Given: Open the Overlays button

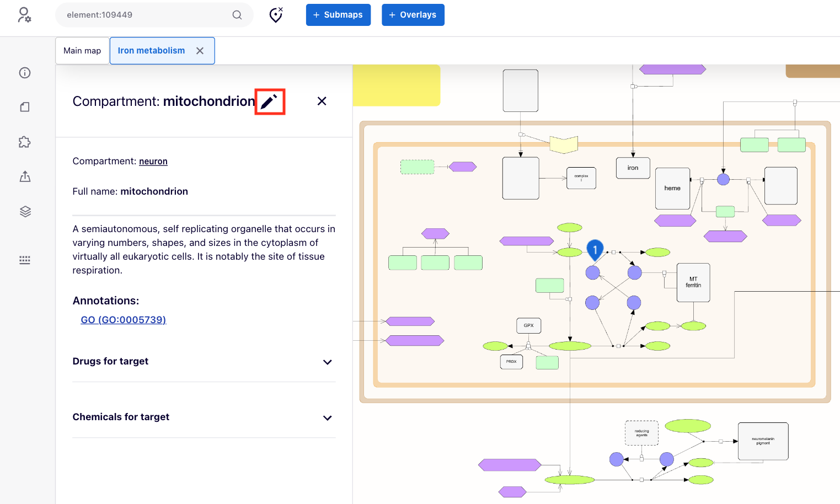Looking at the screenshot, I should (x=413, y=15).
